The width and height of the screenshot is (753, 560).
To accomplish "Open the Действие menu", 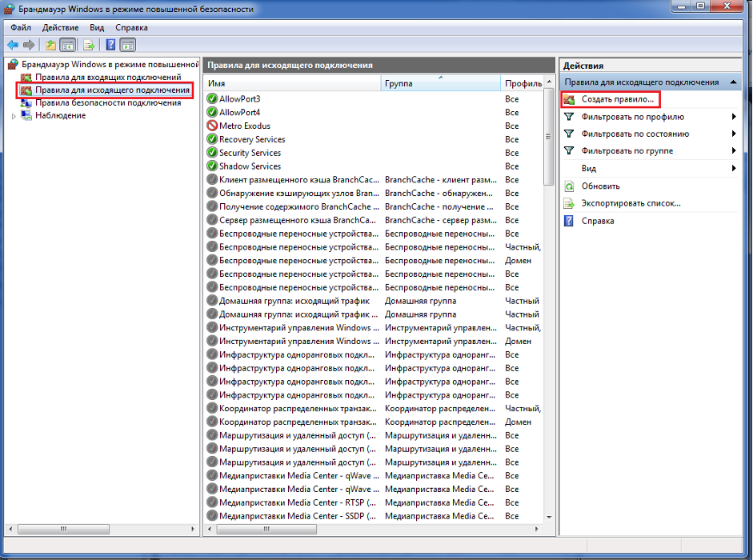I will (60, 27).
